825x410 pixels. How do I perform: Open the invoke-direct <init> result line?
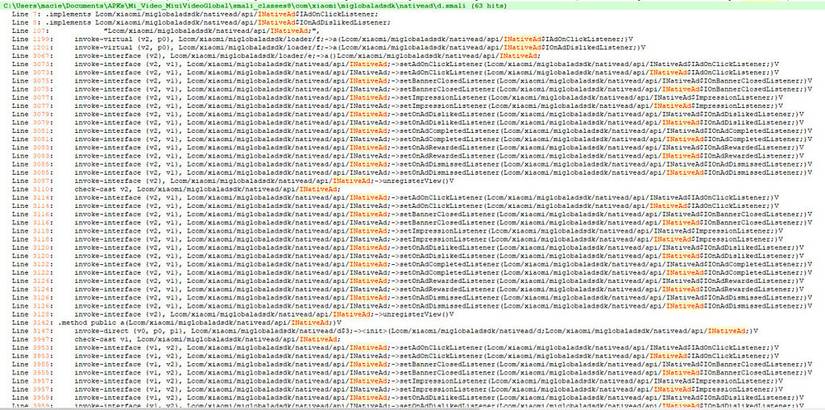coord(385,331)
